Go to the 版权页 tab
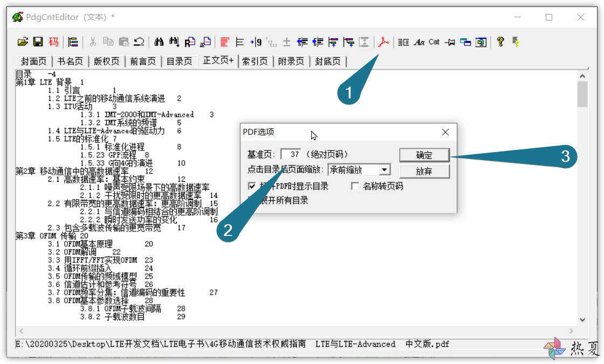Screen dimensions: 604x364 (x=107, y=61)
